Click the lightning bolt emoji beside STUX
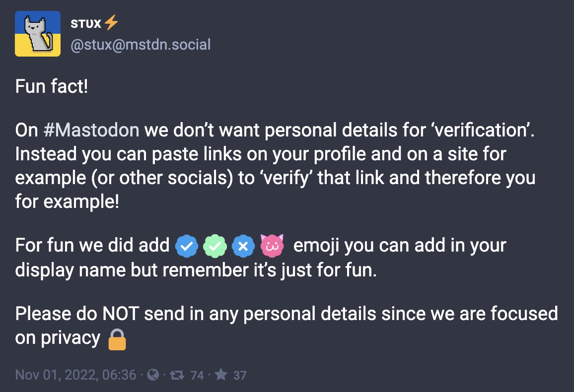The image size is (574, 392). 111,22
